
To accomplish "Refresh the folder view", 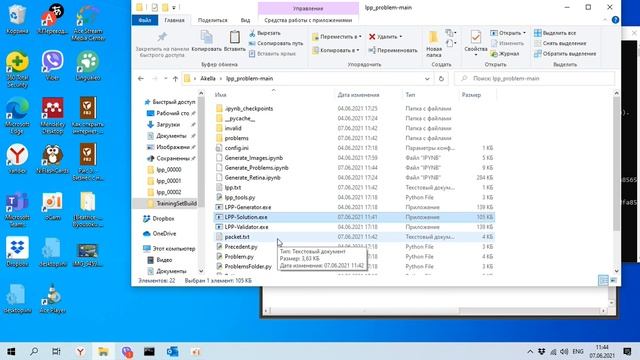I will click(x=441, y=79).
